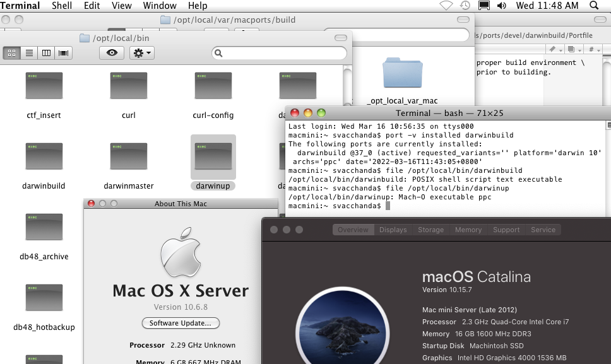Viewport: 611px width, 364px height.
Task: Click the Software Update button
Action: click(181, 323)
